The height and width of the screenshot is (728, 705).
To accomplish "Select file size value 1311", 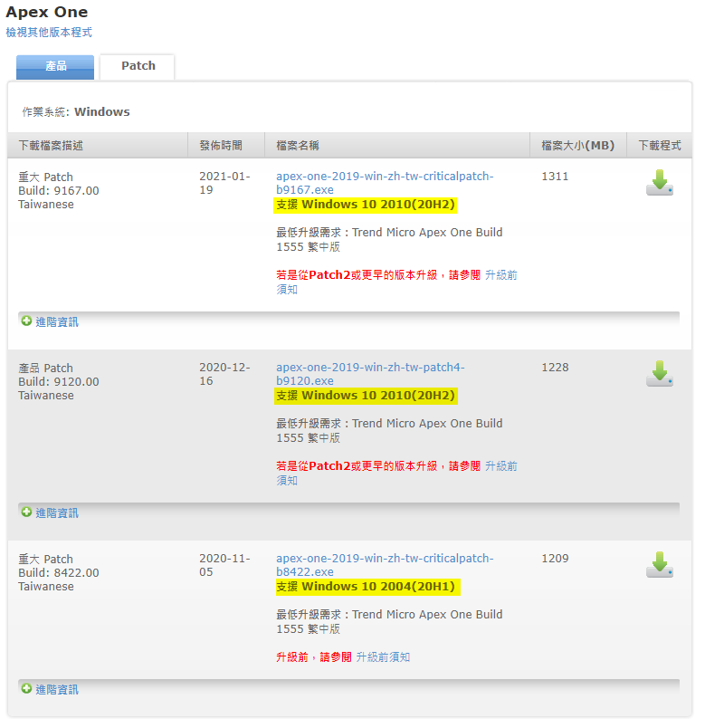I will (555, 177).
